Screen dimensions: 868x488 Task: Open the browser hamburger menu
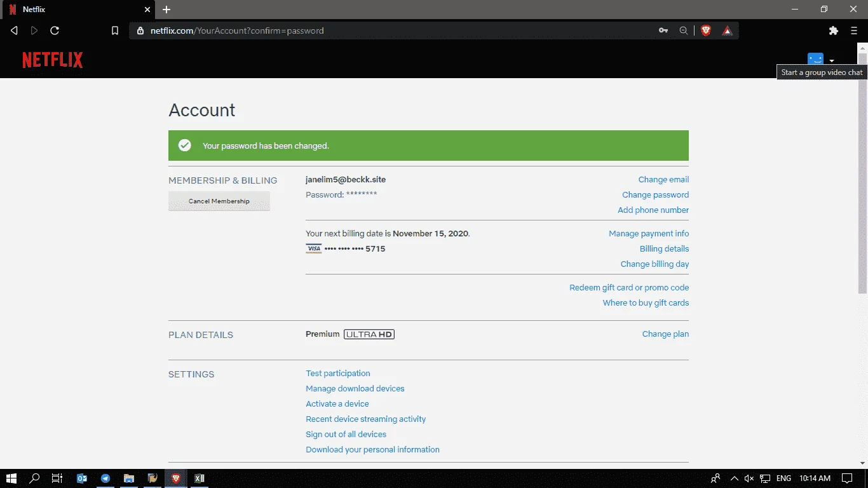tap(854, 30)
